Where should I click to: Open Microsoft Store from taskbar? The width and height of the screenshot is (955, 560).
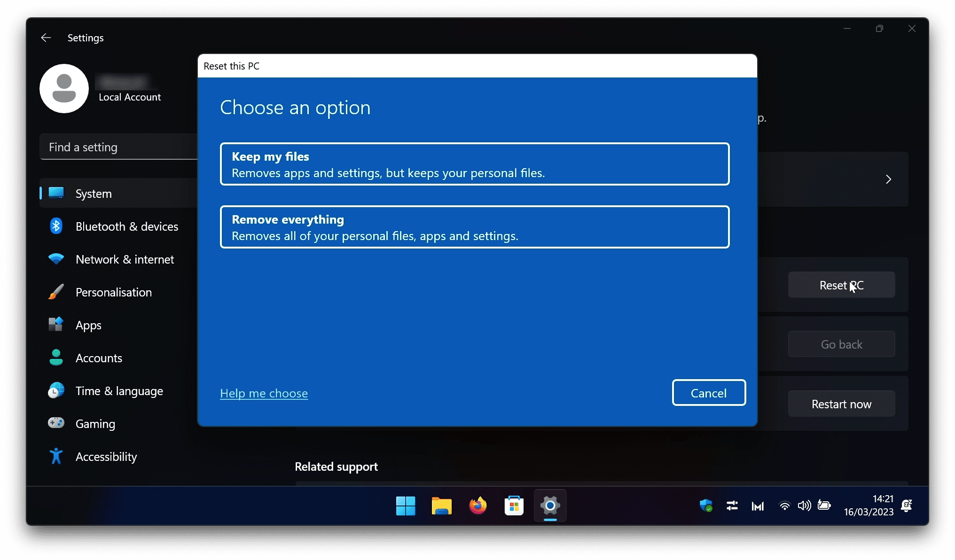pyautogui.click(x=514, y=506)
